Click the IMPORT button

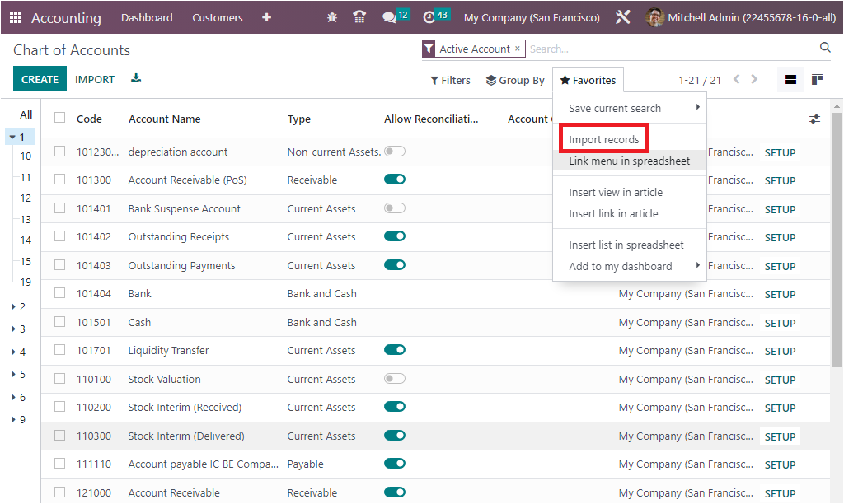tap(95, 80)
